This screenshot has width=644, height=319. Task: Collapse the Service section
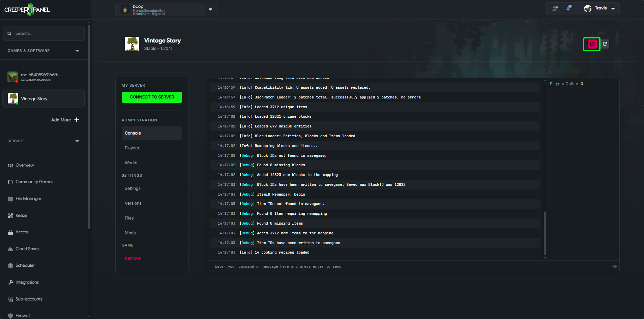[x=77, y=141]
